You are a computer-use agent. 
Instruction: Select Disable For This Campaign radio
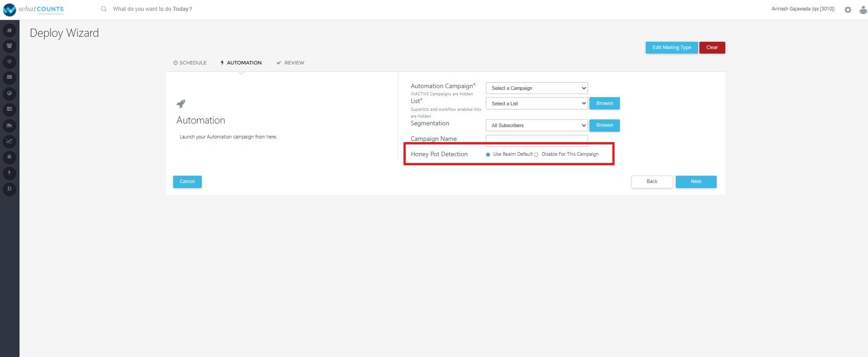click(536, 154)
